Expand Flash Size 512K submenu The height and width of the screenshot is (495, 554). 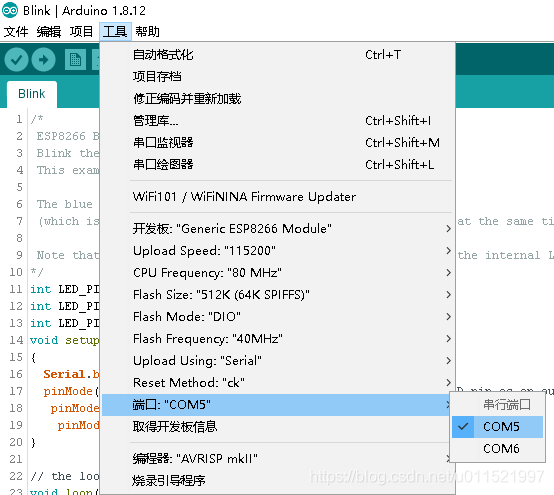[x=278, y=295]
